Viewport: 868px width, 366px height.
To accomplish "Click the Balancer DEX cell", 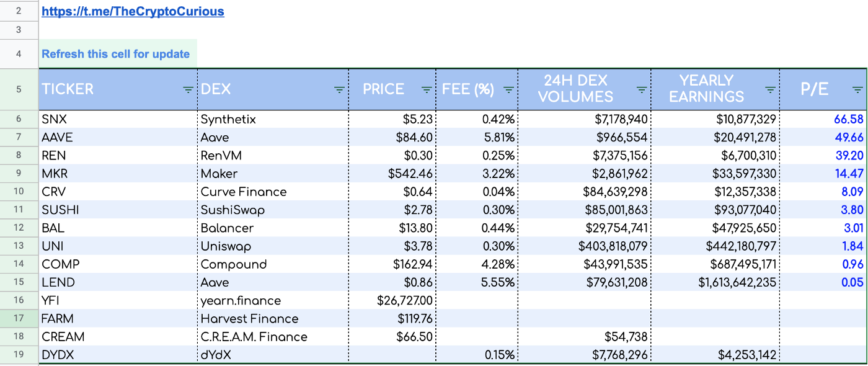I will tap(273, 228).
